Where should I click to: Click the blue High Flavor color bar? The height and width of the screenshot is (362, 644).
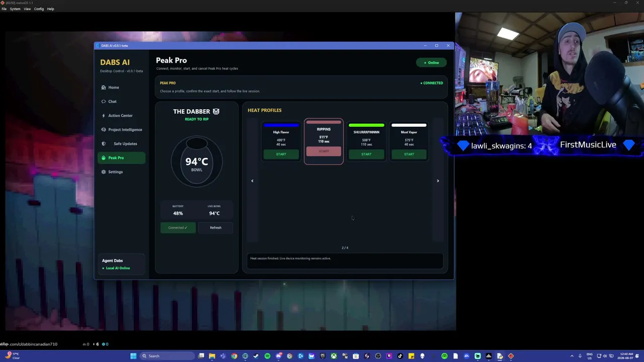[x=281, y=125]
